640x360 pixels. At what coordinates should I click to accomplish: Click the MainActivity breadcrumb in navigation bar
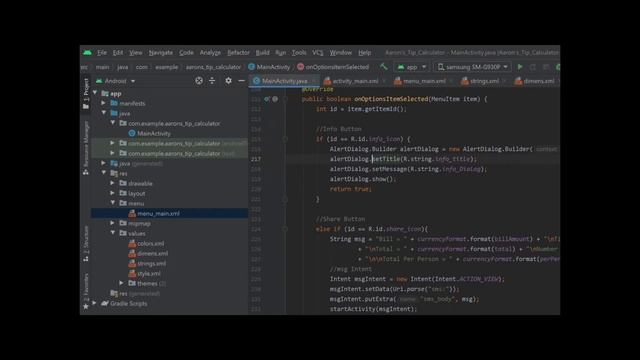(x=269, y=67)
